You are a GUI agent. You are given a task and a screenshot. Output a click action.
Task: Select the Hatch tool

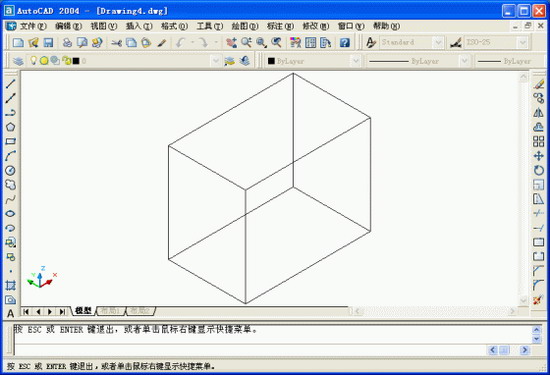pos(11,286)
